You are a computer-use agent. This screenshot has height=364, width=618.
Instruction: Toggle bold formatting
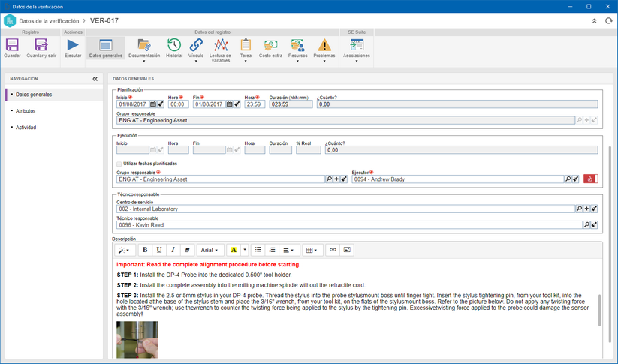(145, 250)
